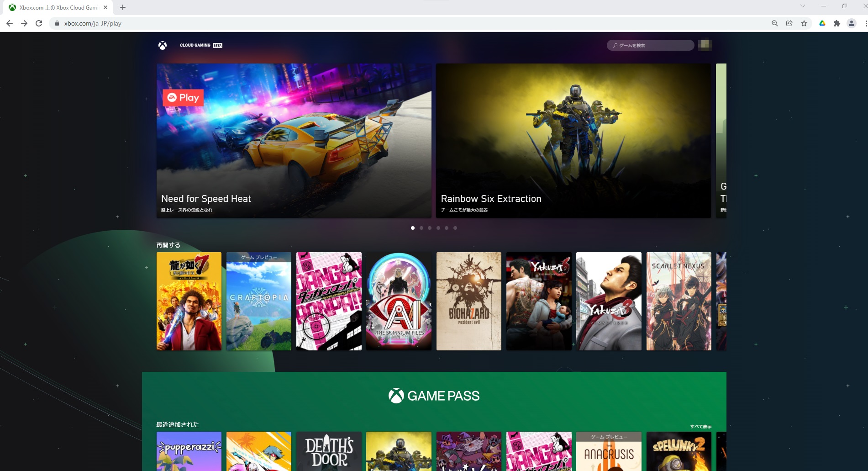Image resolution: width=868 pixels, height=471 pixels.
Task: Click the Google Drive extension icon
Action: coord(822,23)
